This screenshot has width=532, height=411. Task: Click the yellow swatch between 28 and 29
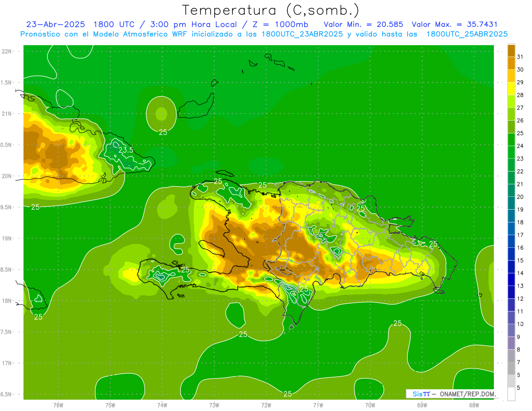511,89
